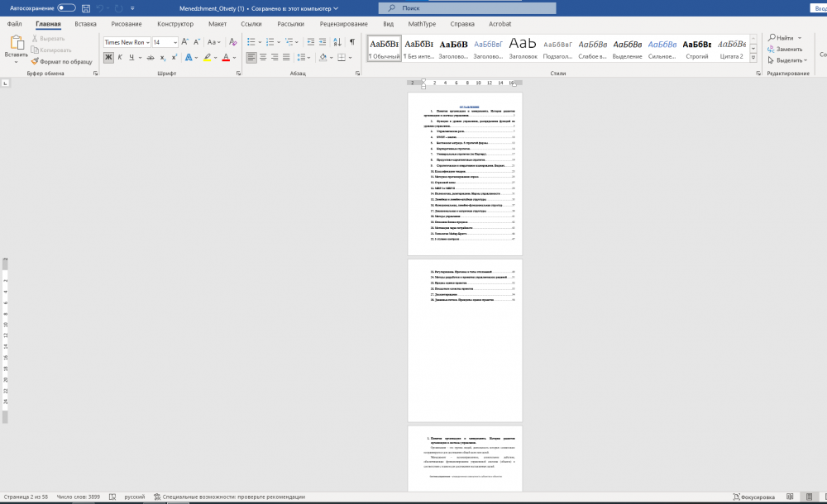Click the Save icon in the title bar

click(x=86, y=7)
